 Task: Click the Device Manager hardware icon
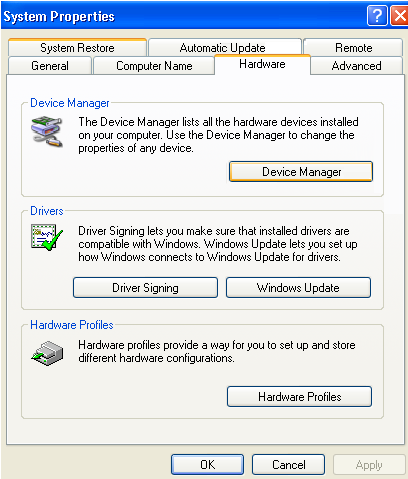[47, 131]
